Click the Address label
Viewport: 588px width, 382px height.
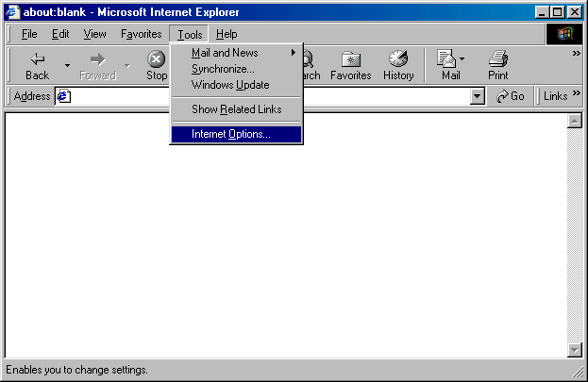(x=32, y=96)
